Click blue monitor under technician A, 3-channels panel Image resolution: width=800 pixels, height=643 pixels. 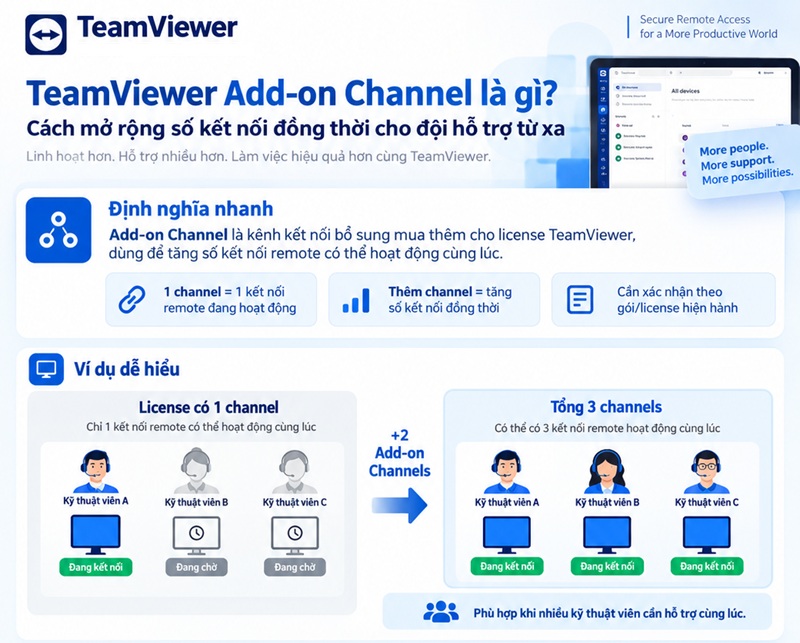pyautogui.click(x=507, y=535)
